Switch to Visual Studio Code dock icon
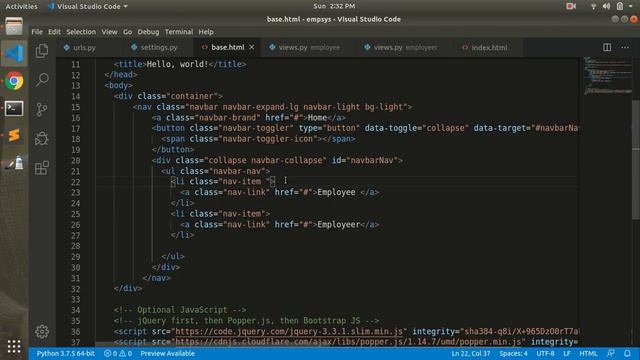The height and width of the screenshot is (360, 640). click(x=14, y=54)
